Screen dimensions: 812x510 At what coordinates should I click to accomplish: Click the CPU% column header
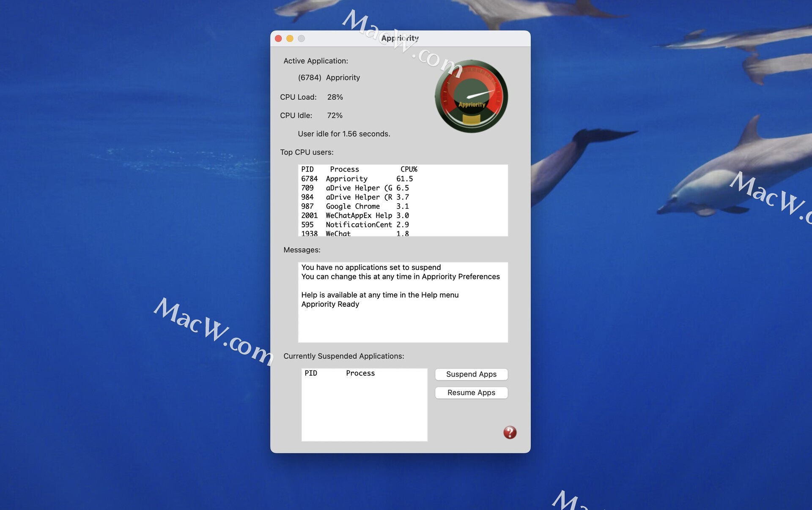409,169
